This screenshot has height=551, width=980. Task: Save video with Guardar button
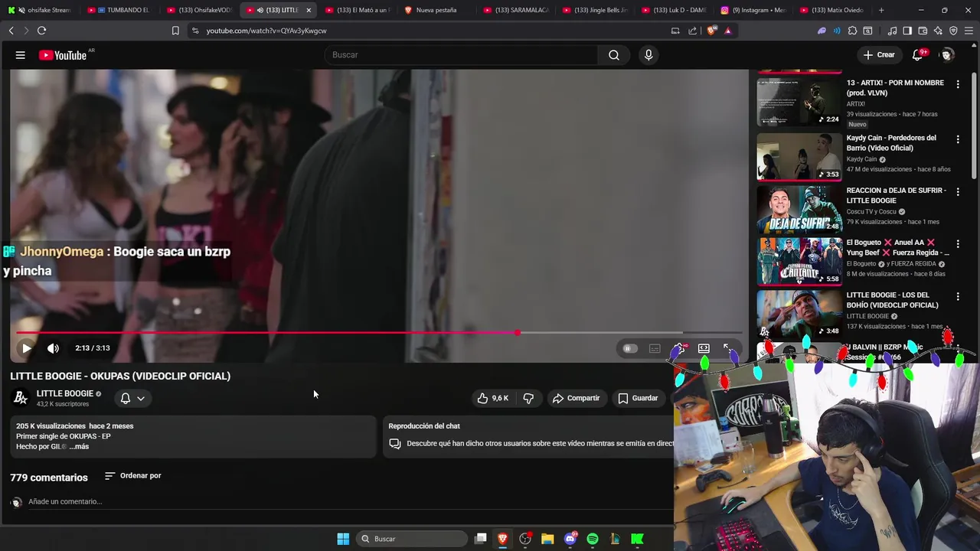point(639,398)
